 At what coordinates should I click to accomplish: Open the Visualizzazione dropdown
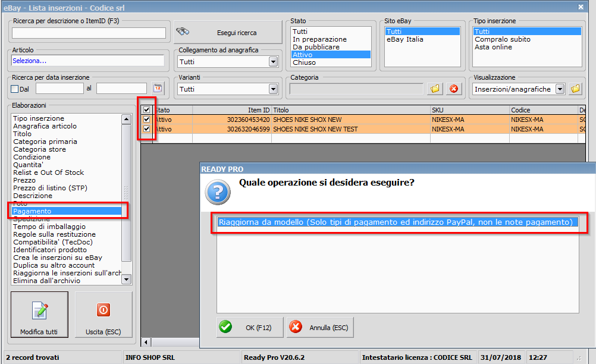click(x=560, y=89)
